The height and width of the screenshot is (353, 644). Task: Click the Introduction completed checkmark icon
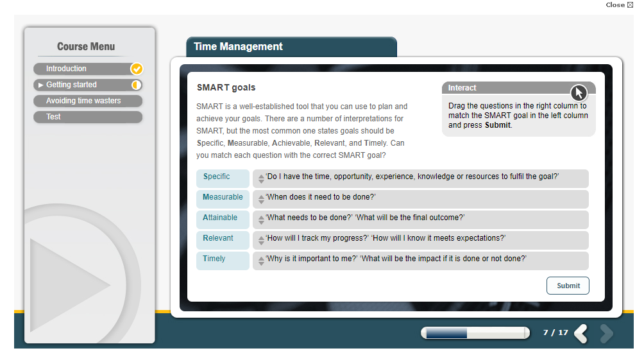(x=137, y=69)
